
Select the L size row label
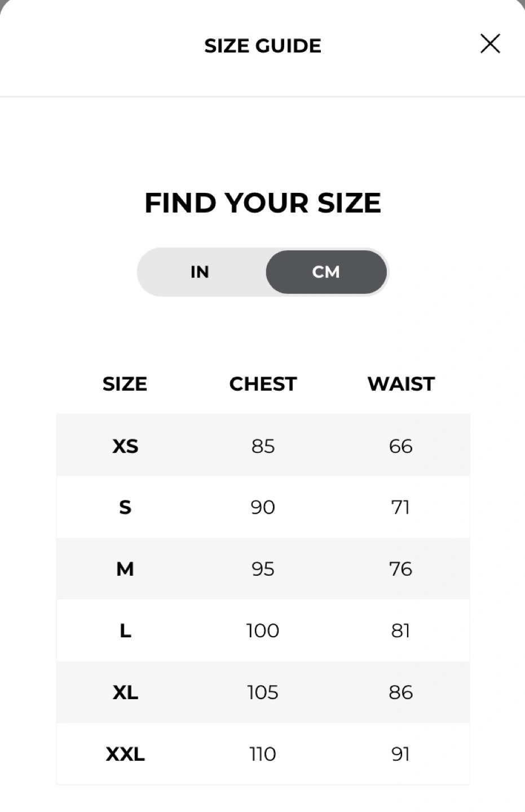(x=125, y=630)
